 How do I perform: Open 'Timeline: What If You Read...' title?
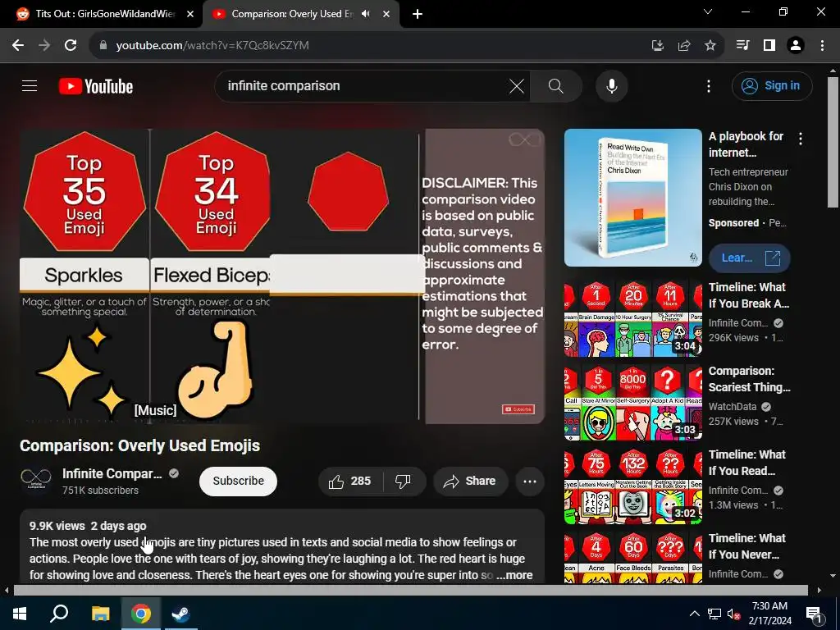[746, 463]
